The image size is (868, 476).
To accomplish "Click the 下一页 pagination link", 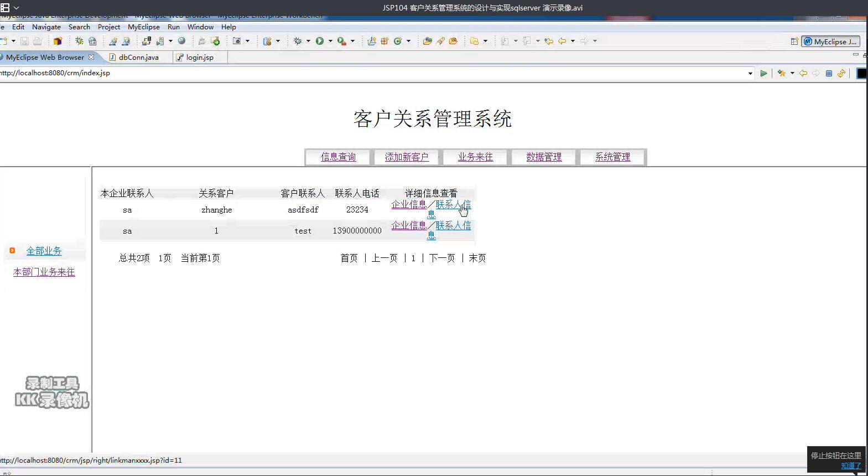I will click(x=442, y=258).
